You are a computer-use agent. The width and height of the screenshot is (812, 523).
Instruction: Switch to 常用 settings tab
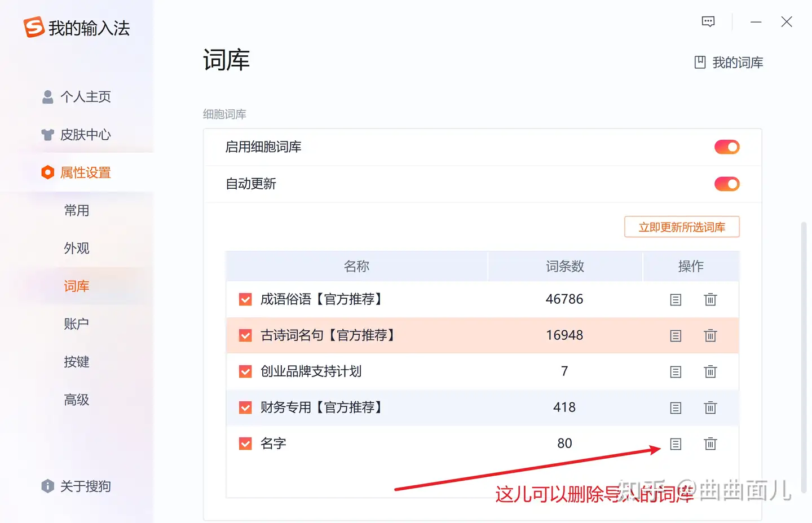click(x=77, y=210)
